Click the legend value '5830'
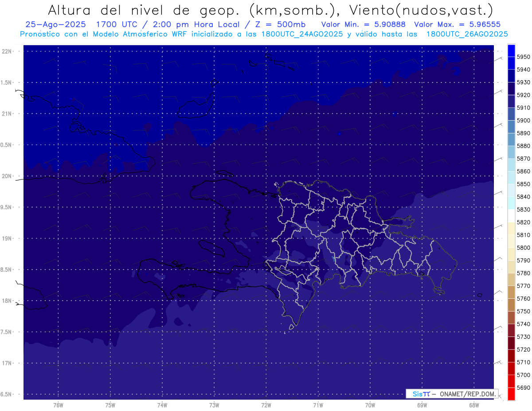This screenshot has height=411, width=532. [x=523, y=209]
